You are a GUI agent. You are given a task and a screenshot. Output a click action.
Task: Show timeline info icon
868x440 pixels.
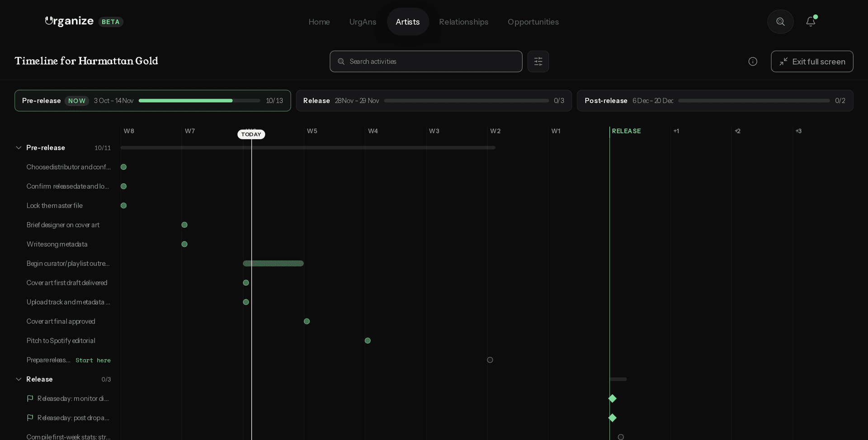tap(753, 62)
